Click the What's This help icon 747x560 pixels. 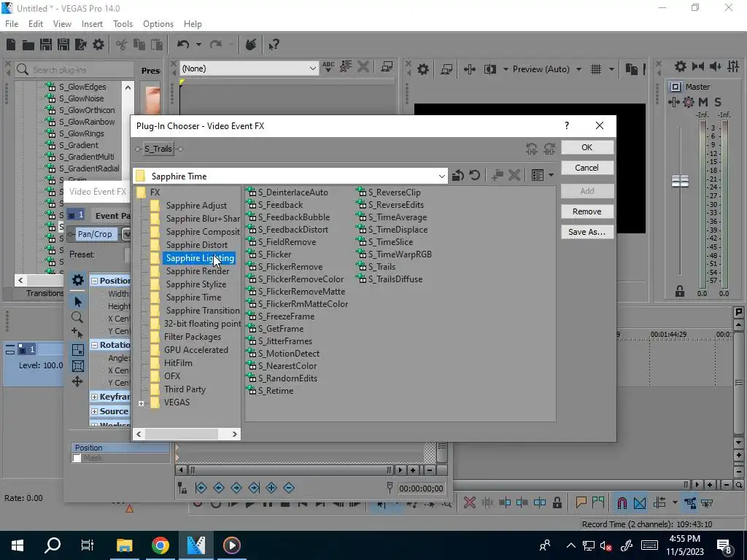click(x=274, y=44)
